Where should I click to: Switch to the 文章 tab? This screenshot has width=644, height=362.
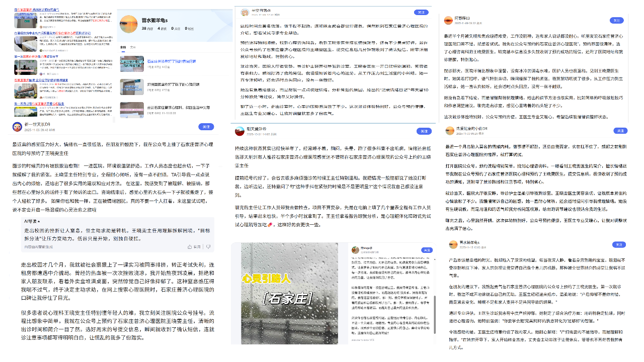[133, 47]
